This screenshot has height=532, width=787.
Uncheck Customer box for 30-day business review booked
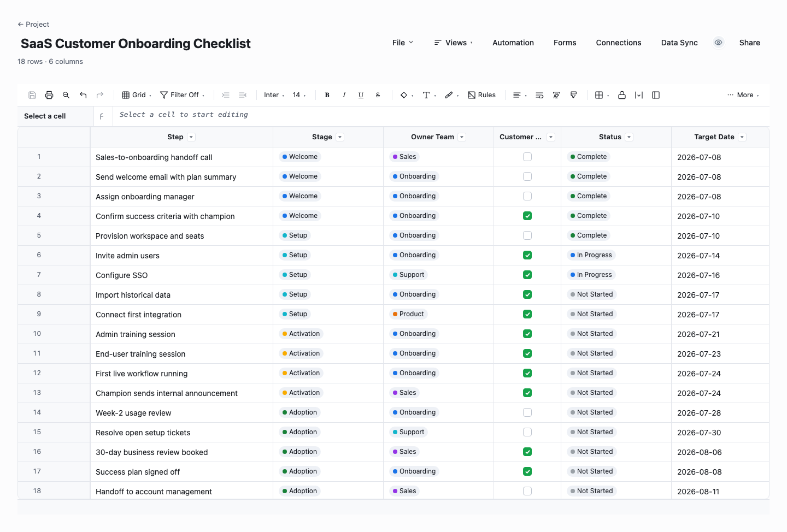point(527,452)
